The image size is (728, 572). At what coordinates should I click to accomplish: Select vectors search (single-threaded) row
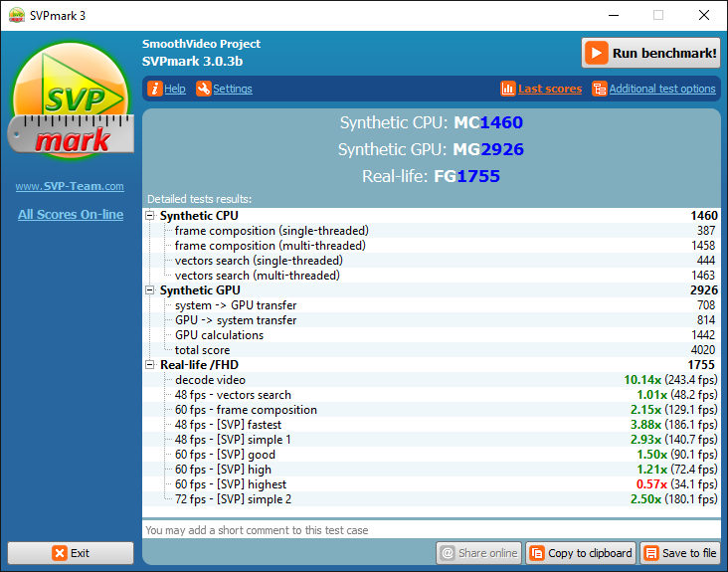[x=432, y=260]
